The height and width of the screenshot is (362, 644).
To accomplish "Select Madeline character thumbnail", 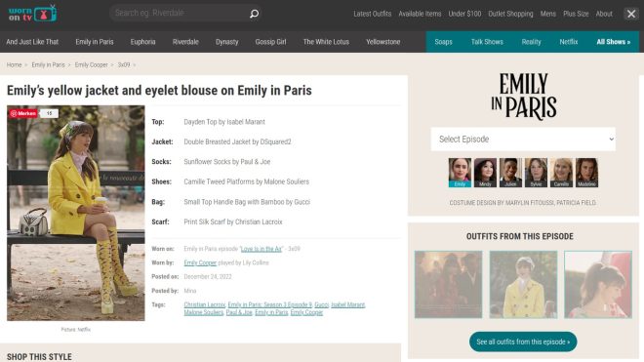I will click(586, 173).
